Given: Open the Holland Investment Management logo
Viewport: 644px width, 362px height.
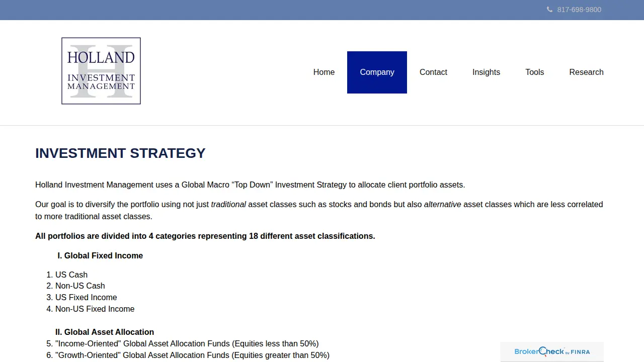Looking at the screenshot, I should pos(101,71).
